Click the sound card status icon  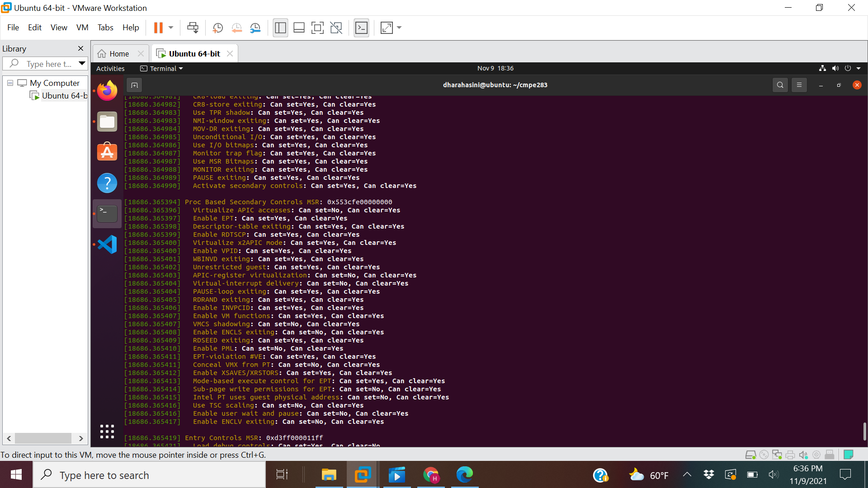[x=803, y=455]
